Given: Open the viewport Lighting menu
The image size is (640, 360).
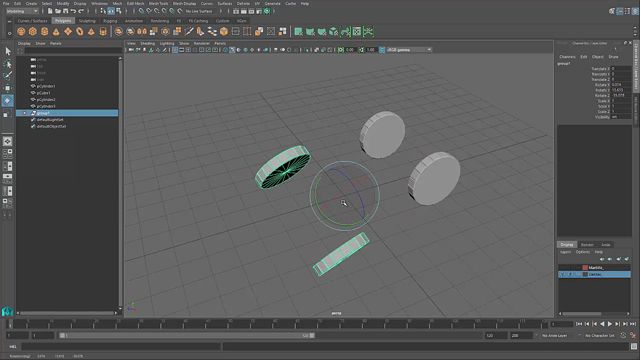Looking at the screenshot, I should coord(167,43).
